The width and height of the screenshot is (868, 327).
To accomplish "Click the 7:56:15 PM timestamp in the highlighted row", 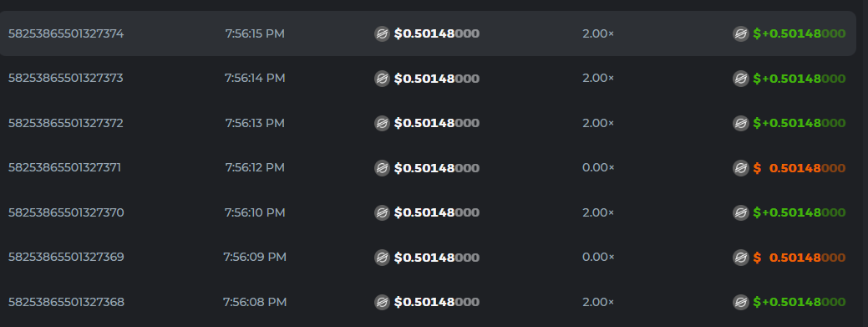I will tap(255, 33).
